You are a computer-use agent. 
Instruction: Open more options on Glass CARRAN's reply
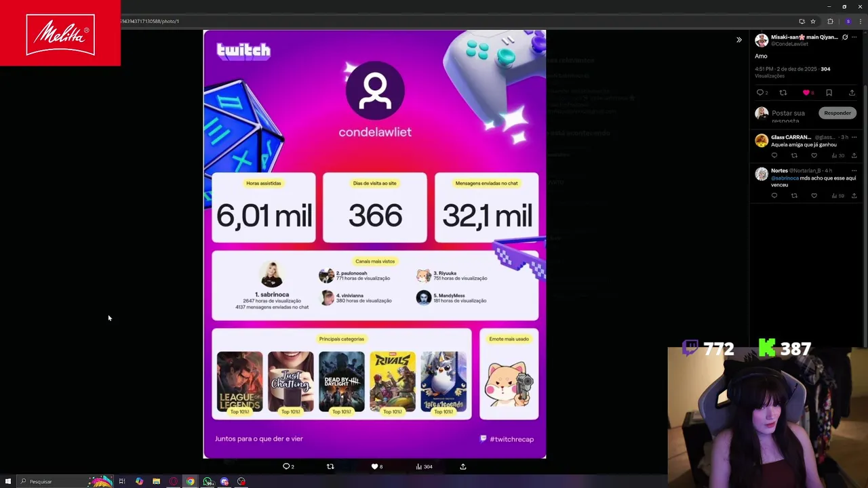point(854,138)
